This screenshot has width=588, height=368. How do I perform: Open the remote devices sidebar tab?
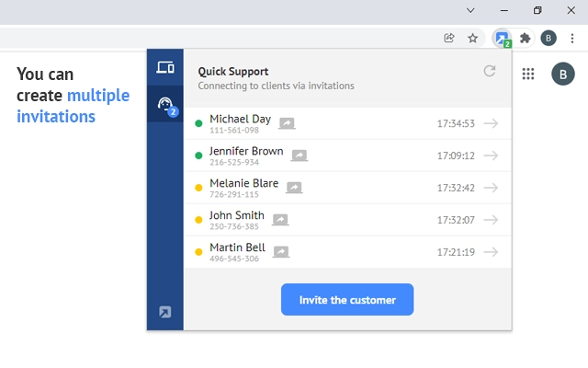(x=165, y=67)
